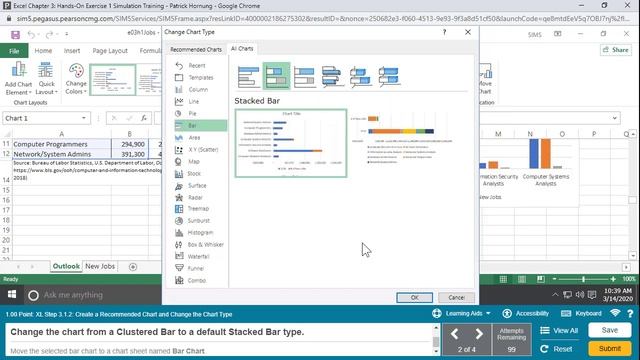
Task: Choose Templates chart category
Action: pos(200,78)
